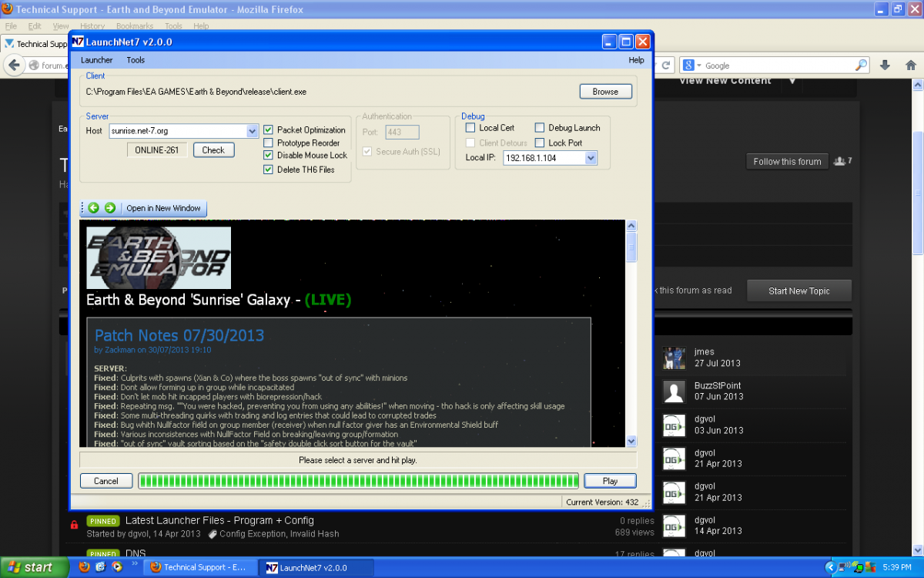Image resolution: width=924 pixels, height=578 pixels.
Task: Go to Firefox home page icon
Action: click(x=910, y=66)
